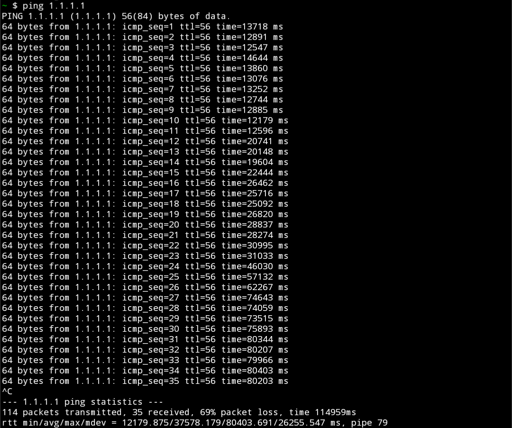Viewport: 512px width, 428px height.
Task: Click the green tilde prompt symbol
Action: point(4,6)
